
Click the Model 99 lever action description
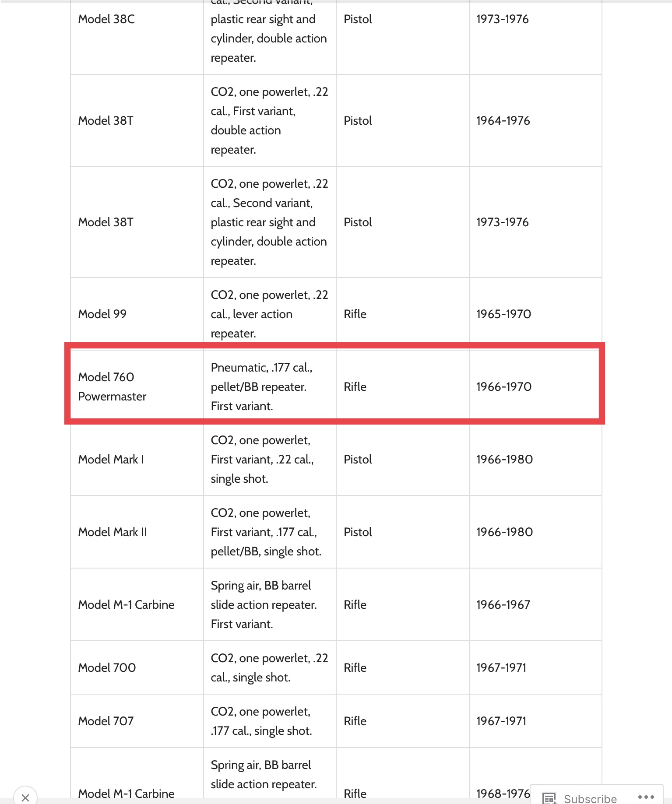(269, 314)
